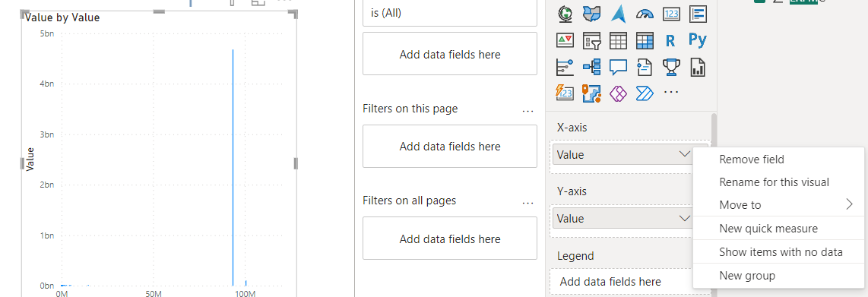Select the Q&A speech bubble visual

click(x=619, y=68)
